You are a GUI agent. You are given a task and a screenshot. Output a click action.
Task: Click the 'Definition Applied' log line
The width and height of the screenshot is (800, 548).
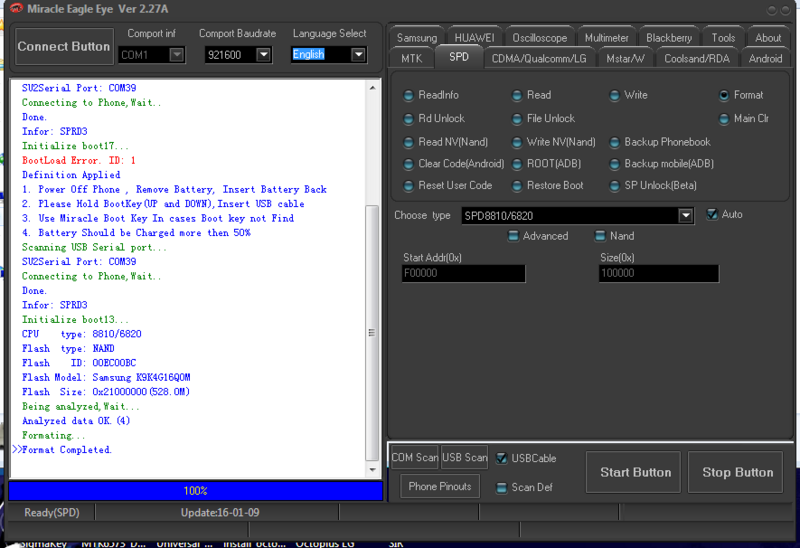point(71,175)
